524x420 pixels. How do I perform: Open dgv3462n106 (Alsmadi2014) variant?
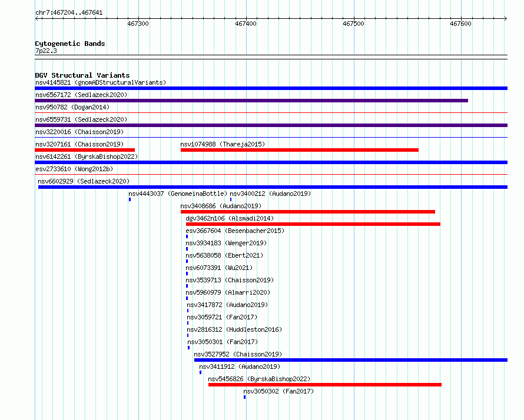[230, 218]
